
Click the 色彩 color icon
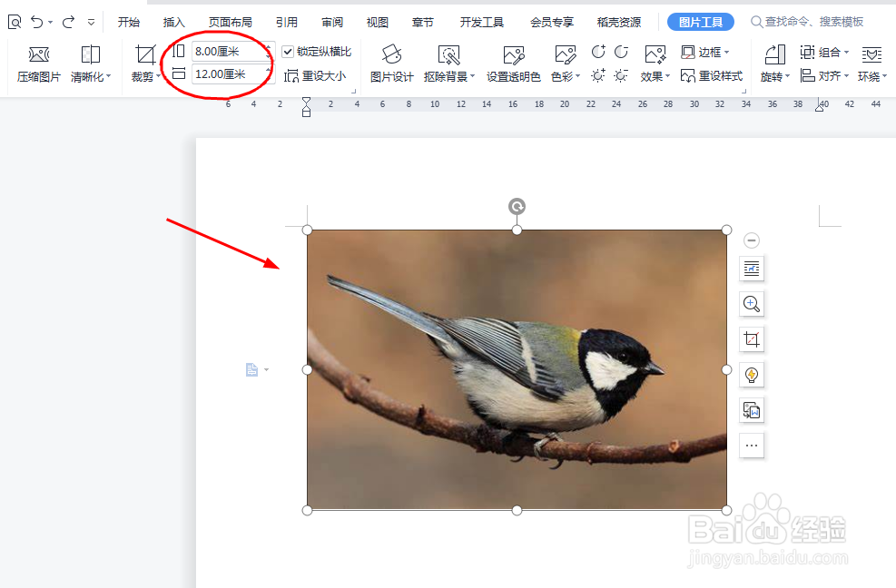566,54
